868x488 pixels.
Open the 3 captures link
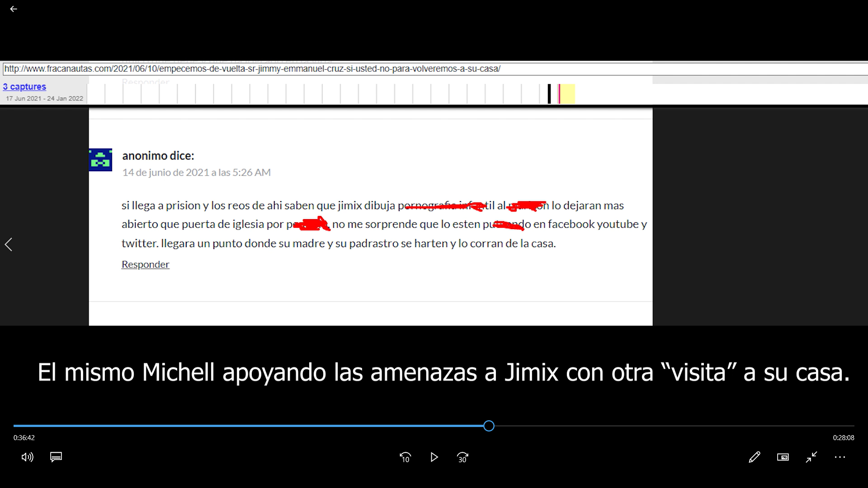(24, 86)
